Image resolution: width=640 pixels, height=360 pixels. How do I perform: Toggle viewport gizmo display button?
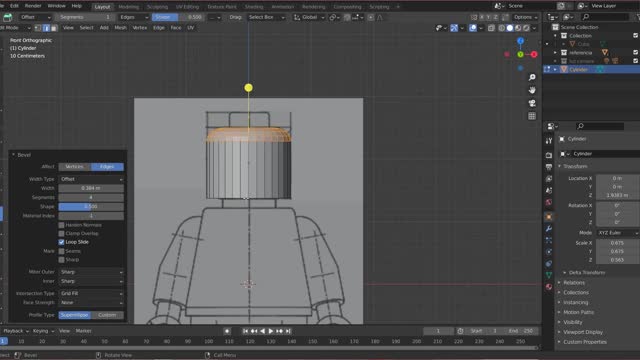tap(454, 28)
